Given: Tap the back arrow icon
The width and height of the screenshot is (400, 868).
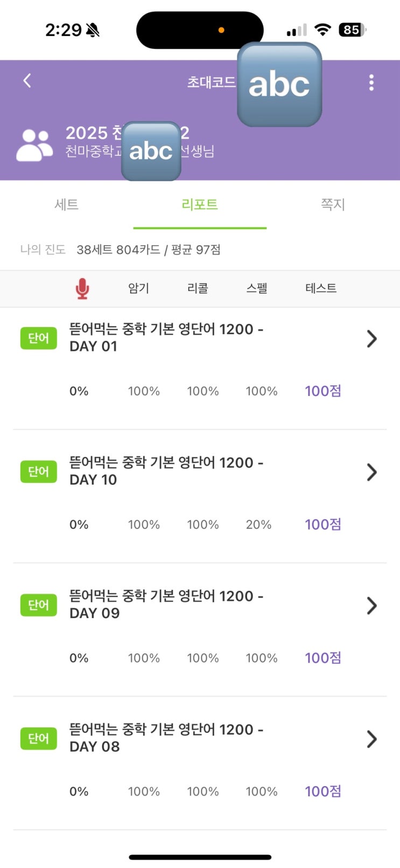Looking at the screenshot, I should [27, 81].
